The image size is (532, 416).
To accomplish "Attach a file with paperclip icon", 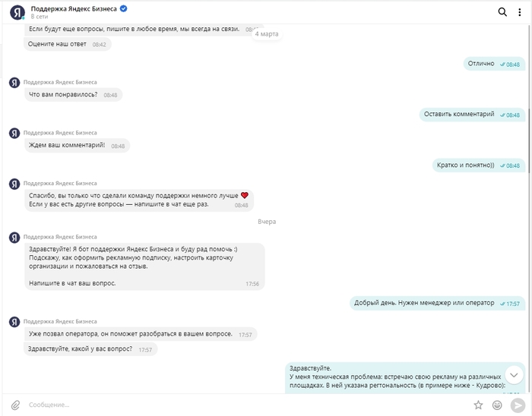I will coord(16,405).
